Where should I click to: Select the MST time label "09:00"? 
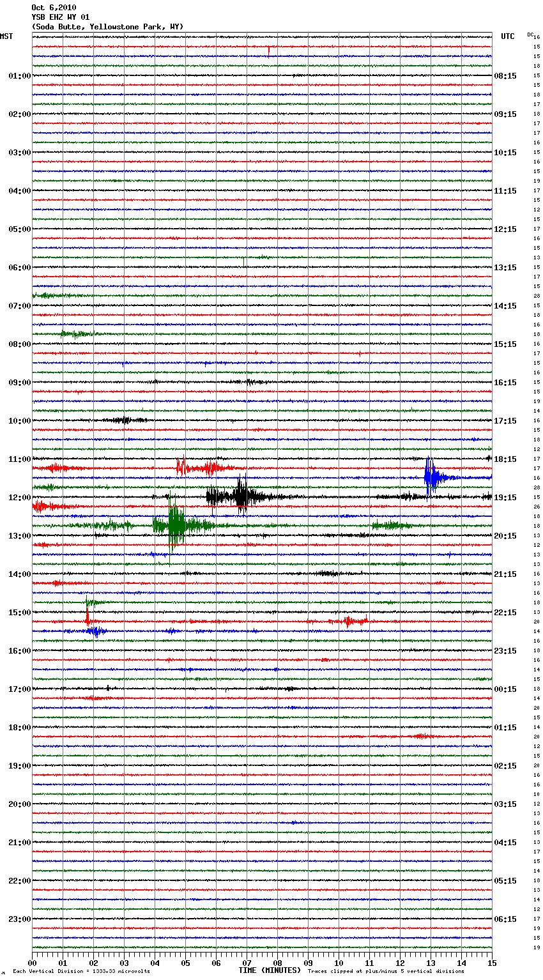19,383
